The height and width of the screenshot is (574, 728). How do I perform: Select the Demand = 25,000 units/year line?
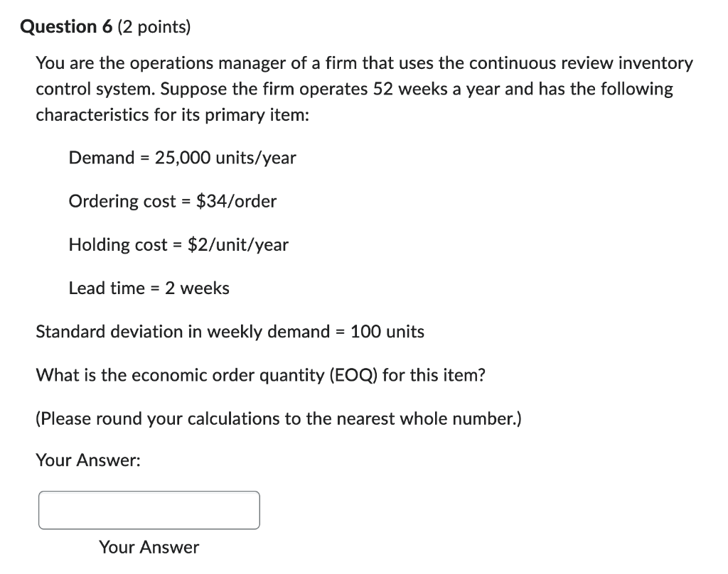pos(182,158)
